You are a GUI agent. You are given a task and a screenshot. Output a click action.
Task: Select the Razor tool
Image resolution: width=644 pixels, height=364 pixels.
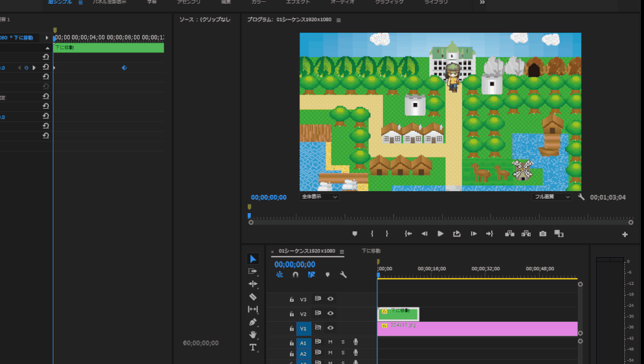pos(253,296)
